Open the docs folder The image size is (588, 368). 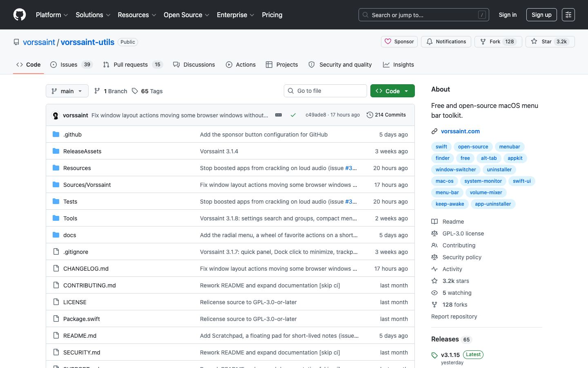point(69,235)
